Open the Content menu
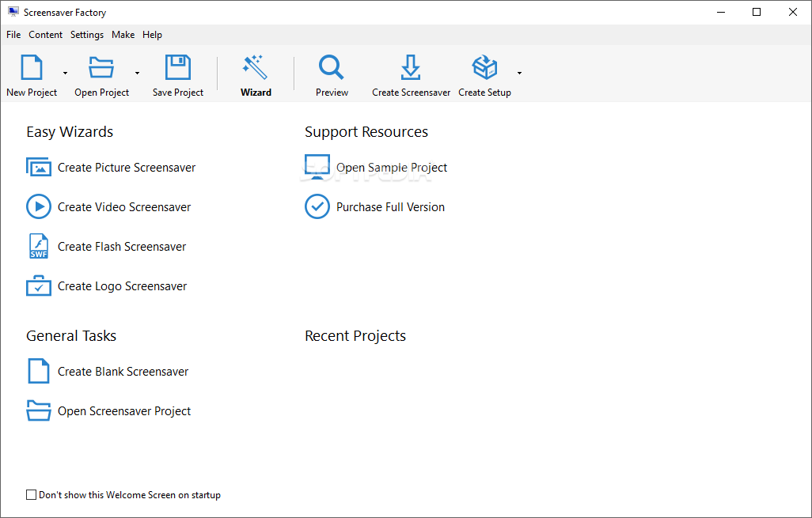Image resolution: width=812 pixels, height=518 pixels. click(46, 35)
